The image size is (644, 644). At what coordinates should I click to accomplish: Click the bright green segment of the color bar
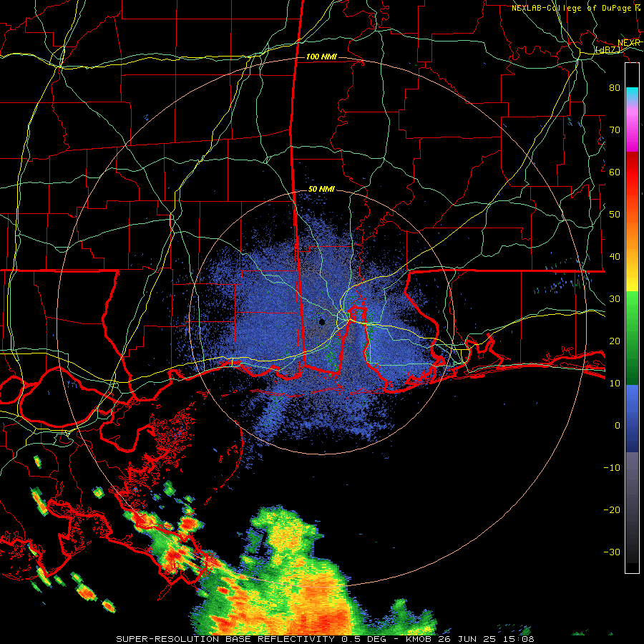tap(632, 308)
